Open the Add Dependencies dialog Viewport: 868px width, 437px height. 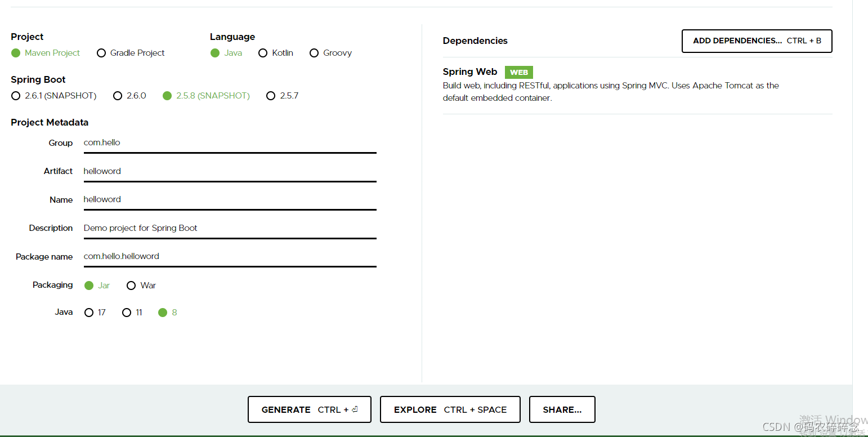[757, 41]
